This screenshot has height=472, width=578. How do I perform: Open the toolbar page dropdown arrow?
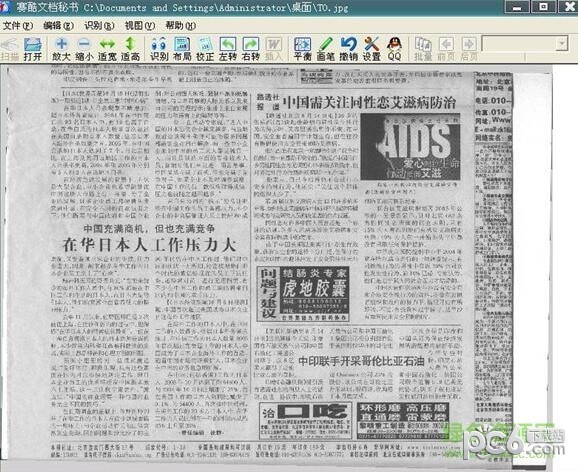[x=562, y=44]
